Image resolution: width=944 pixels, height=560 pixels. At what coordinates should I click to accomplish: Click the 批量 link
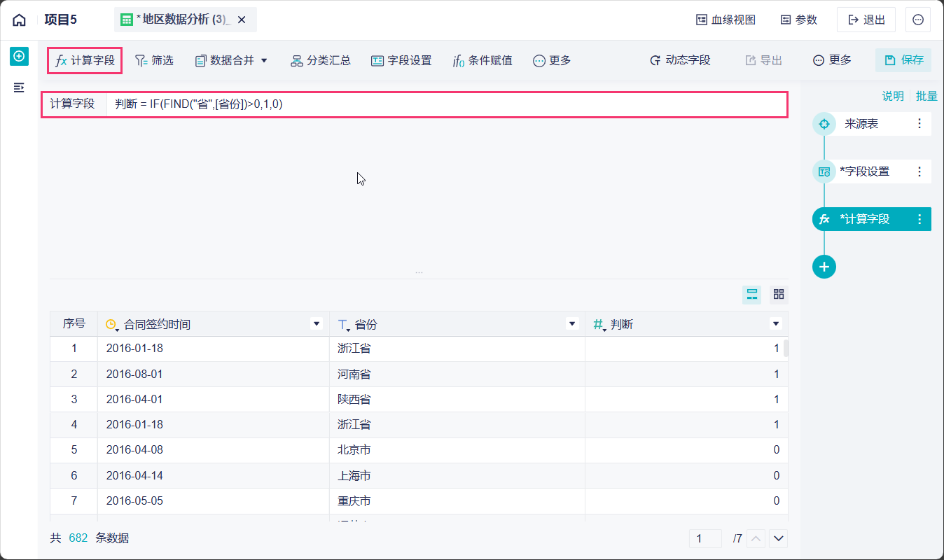(x=926, y=96)
